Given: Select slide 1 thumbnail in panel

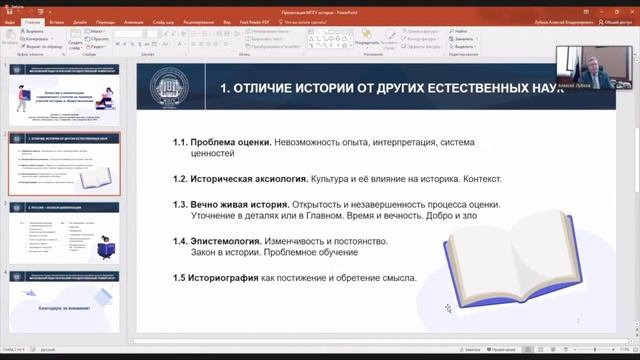Looking at the screenshot, I should (x=64, y=95).
